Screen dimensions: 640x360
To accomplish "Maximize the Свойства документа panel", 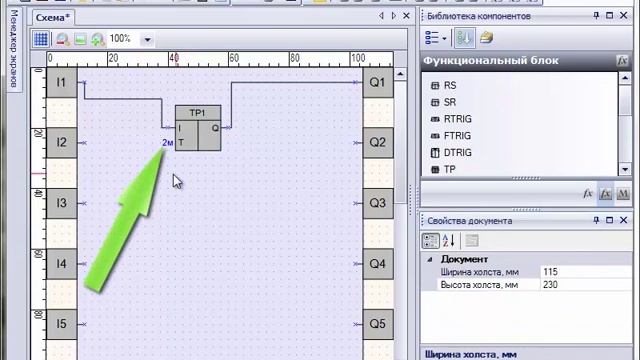I will click(609, 220).
